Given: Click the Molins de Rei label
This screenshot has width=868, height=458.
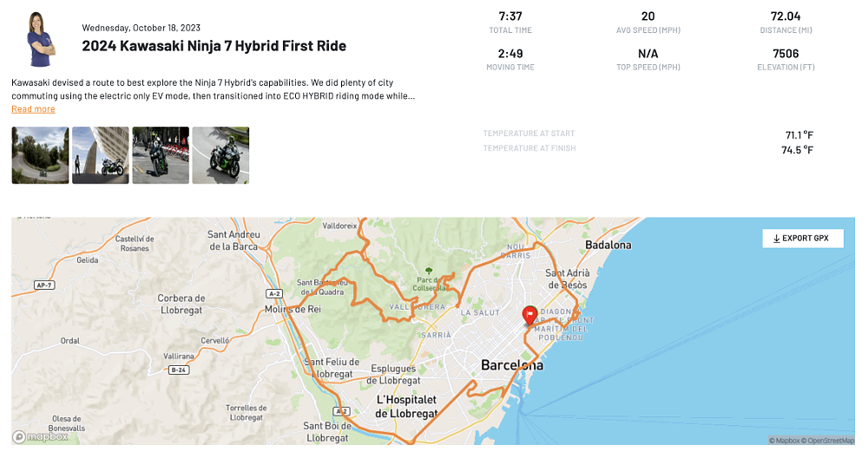Looking at the screenshot, I should [293, 309].
